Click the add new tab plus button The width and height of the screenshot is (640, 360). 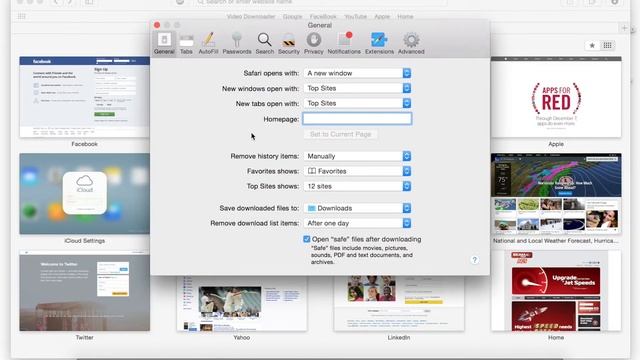[624, 28]
